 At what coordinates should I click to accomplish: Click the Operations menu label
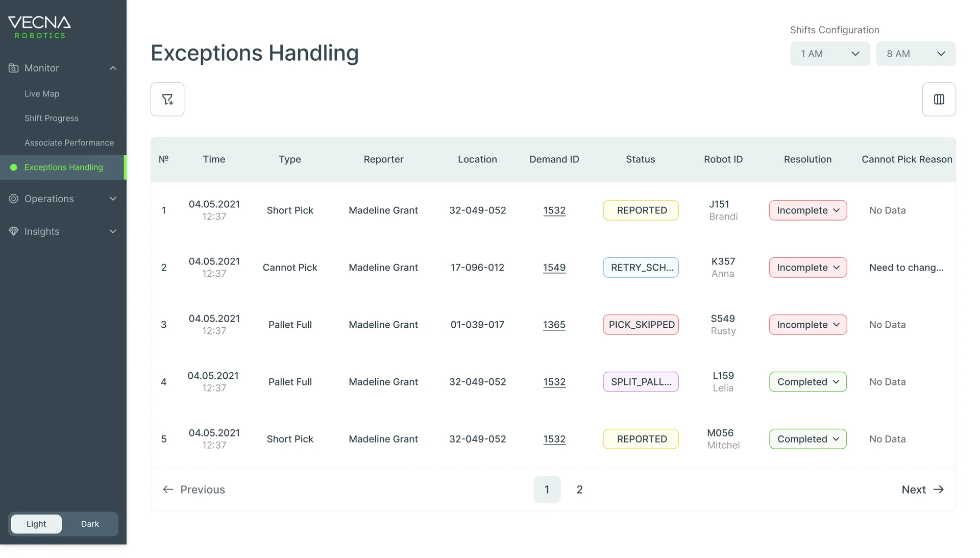49,199
